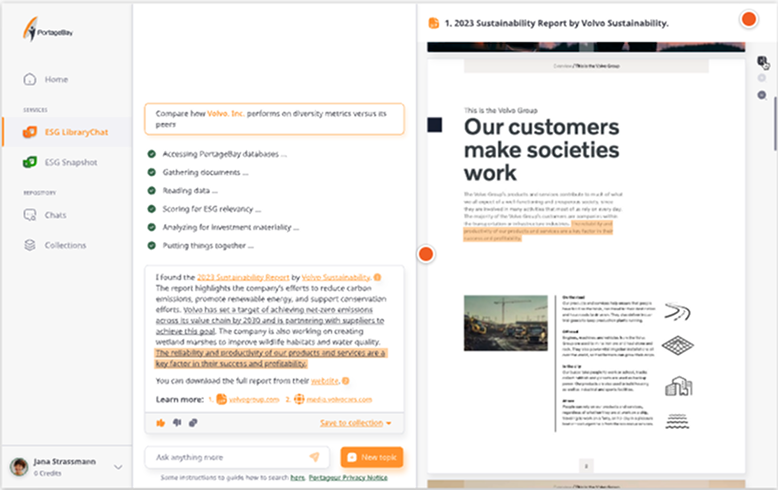Open Save to collection dropdown
The width and height of the screenshot is (778, 490).
[355, 423]
